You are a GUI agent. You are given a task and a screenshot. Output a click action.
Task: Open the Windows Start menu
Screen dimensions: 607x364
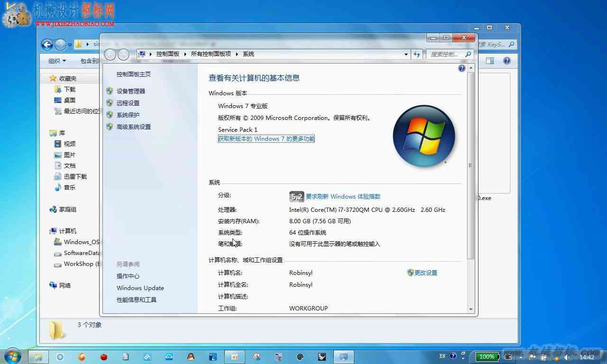[12, 356]
